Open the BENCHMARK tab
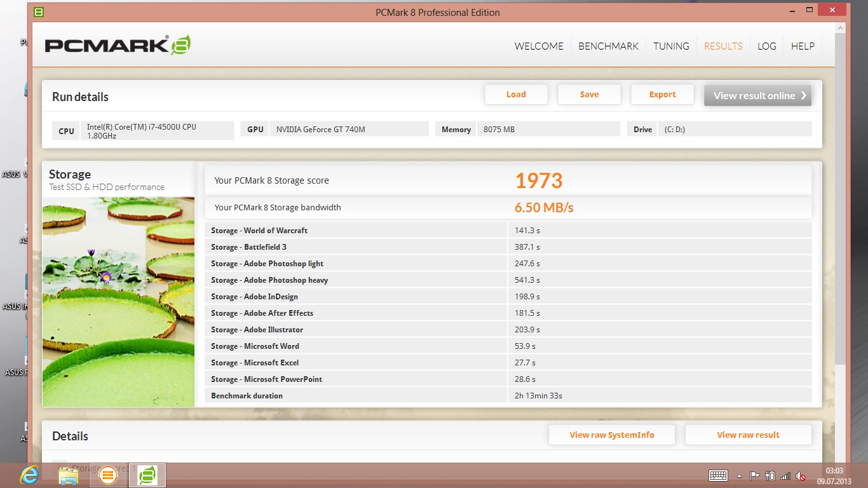868x488 pixels. tap(608, 46)
